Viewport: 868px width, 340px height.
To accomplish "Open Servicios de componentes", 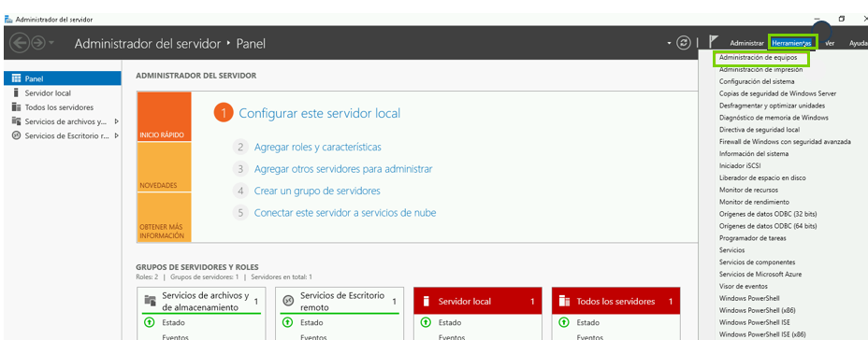I will click(x=757, y=262).
